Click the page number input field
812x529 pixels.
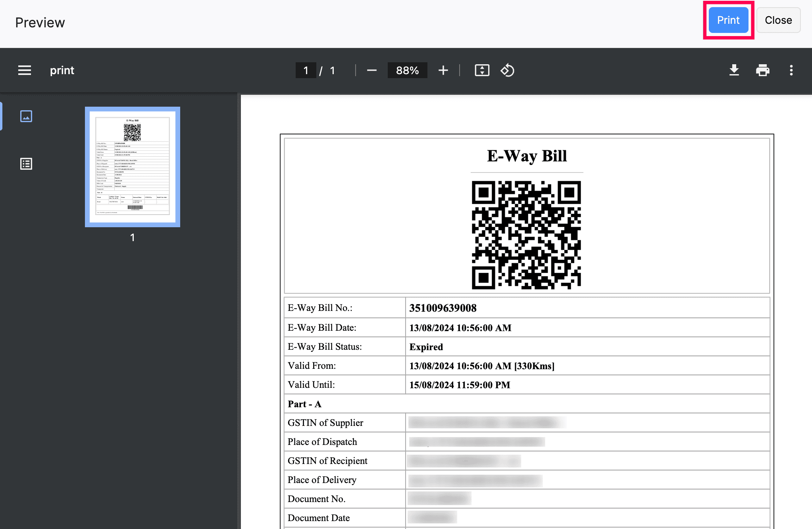306,70
